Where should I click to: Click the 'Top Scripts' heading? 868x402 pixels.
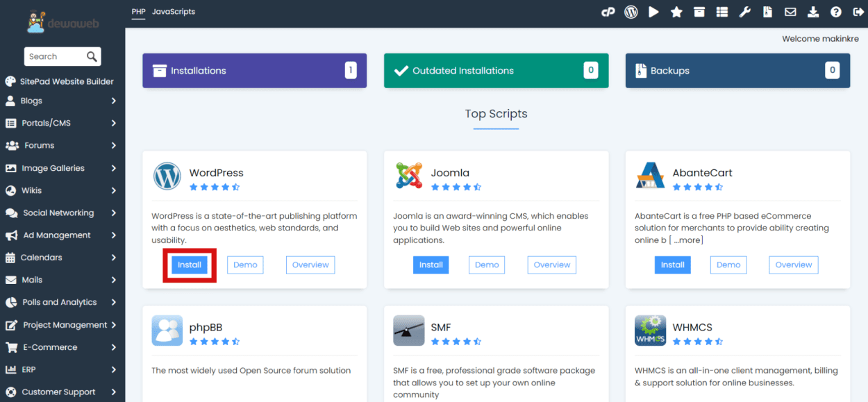(496, 114)
